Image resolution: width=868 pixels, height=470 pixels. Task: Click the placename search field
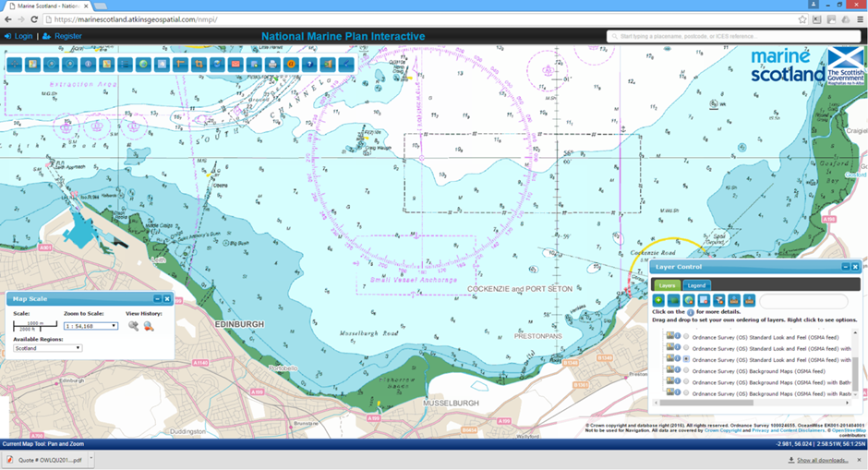pos(734,36)
